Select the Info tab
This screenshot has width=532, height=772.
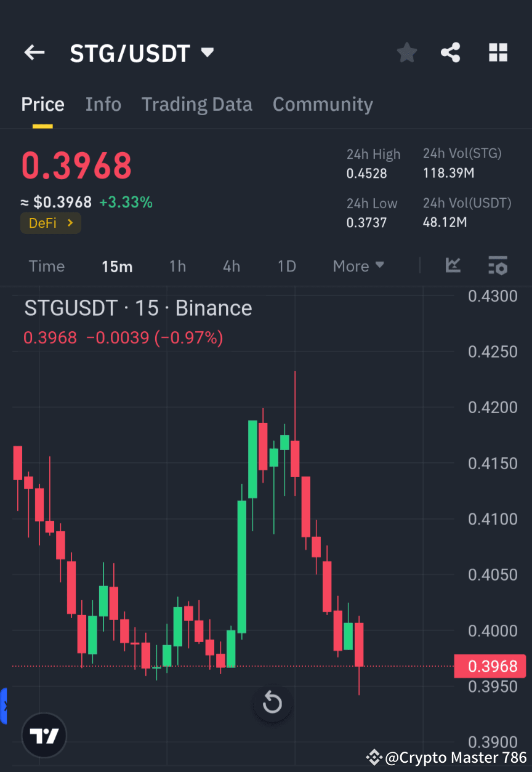(103, 104)
